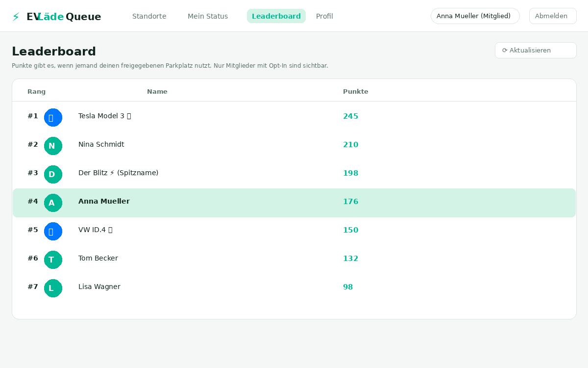Click the 150 points value
This screenshot has width=588, height=368.
click(x=351, y=230)
